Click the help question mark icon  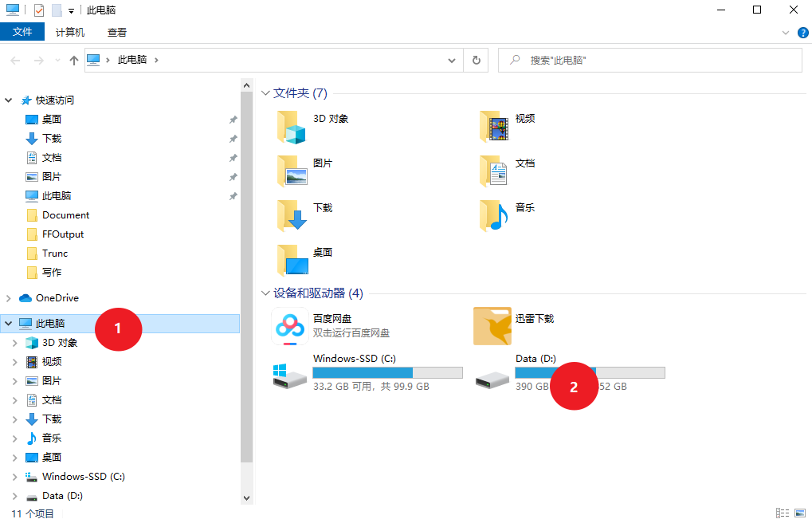tap(802, 33)
